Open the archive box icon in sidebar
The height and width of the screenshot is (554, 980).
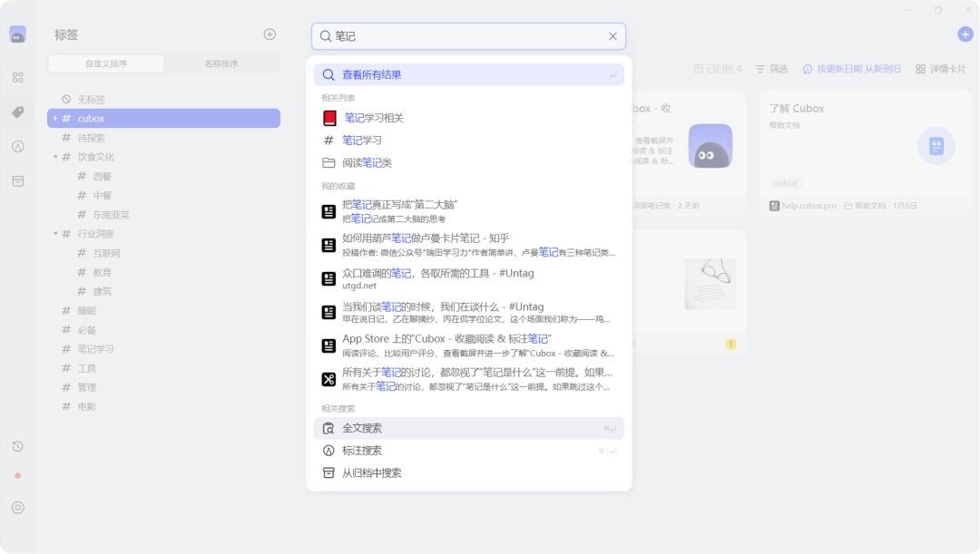(x=17, y=180)
